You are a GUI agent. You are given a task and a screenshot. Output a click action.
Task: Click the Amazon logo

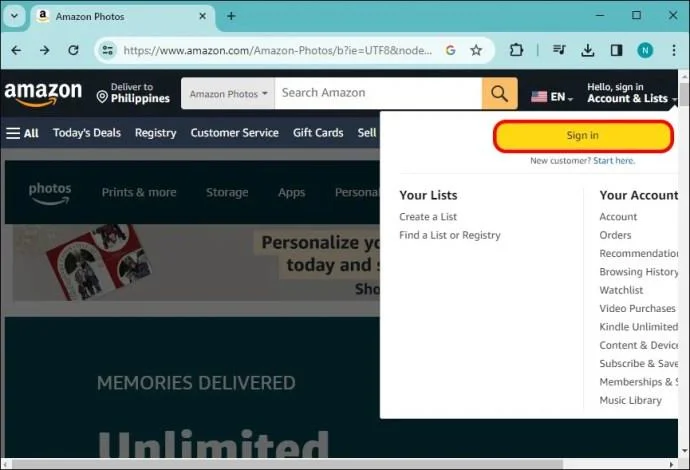click(43, 94)
